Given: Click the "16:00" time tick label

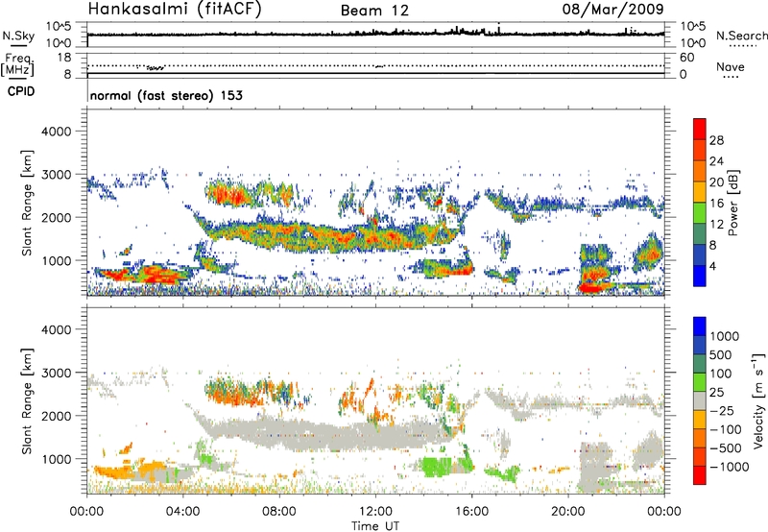Looking at the screenshot, I should (x=472, y=512).
